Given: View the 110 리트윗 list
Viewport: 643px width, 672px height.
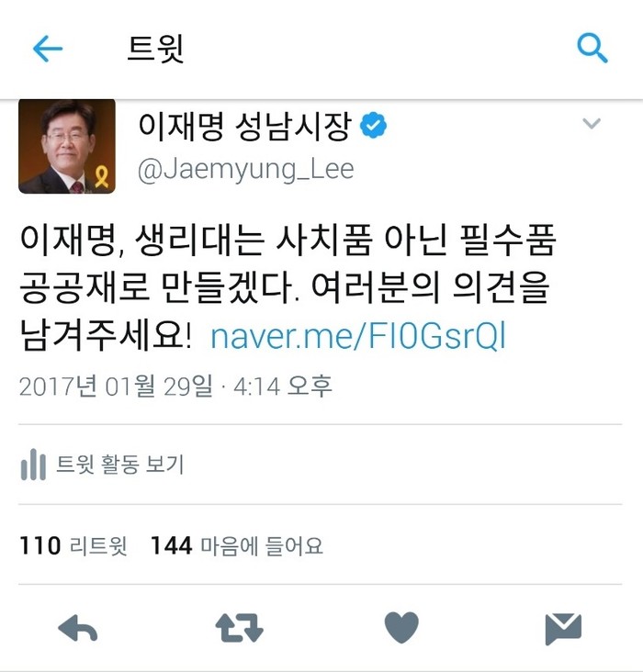Looking at the screenshot, I should click(73, 545).
